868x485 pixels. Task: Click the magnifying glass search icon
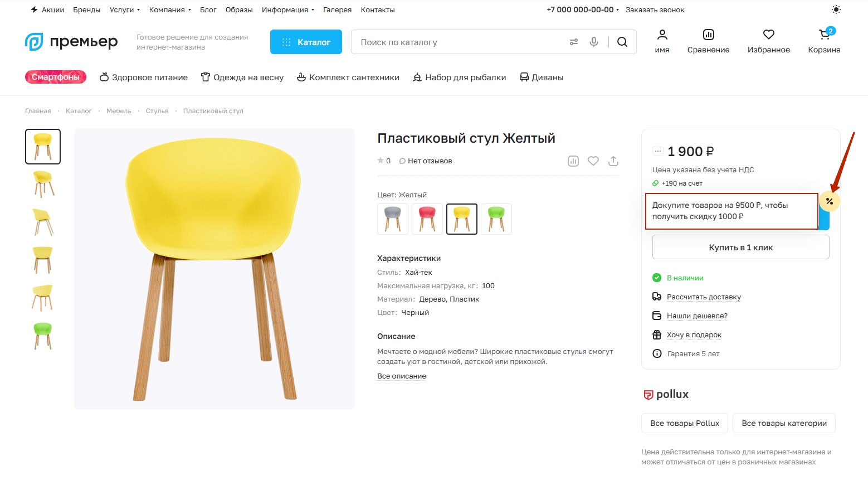[x=622, y=42]
